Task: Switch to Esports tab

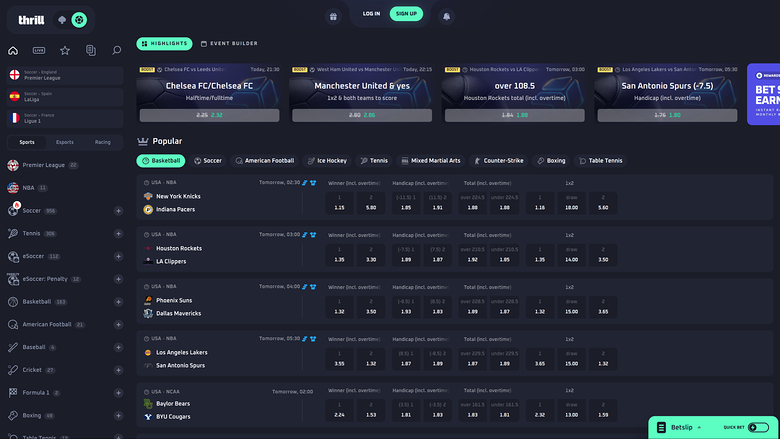Action: coord(65,142)
